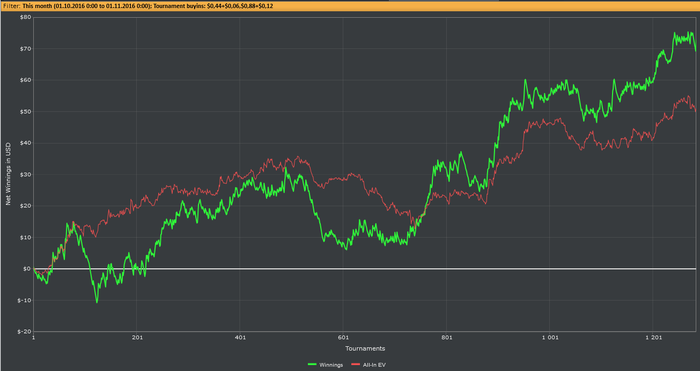The width and height of the screenshot is (700, 371).
Task: Click the $70 y-axis label
Action: point(25,48)
